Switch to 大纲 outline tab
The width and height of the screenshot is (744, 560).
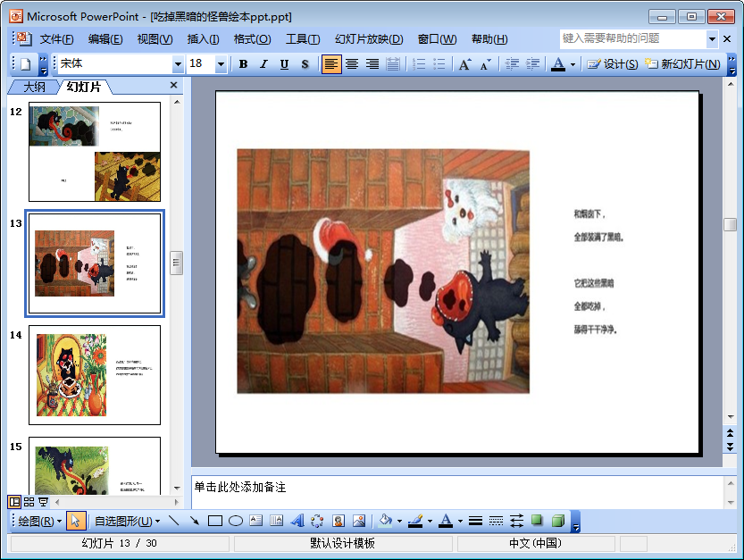click(34, 87)
